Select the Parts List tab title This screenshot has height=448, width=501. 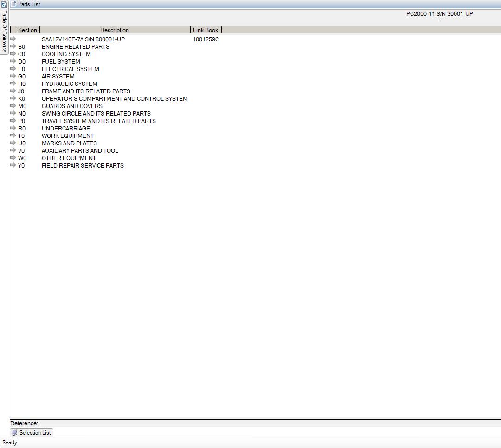(29, 4)
